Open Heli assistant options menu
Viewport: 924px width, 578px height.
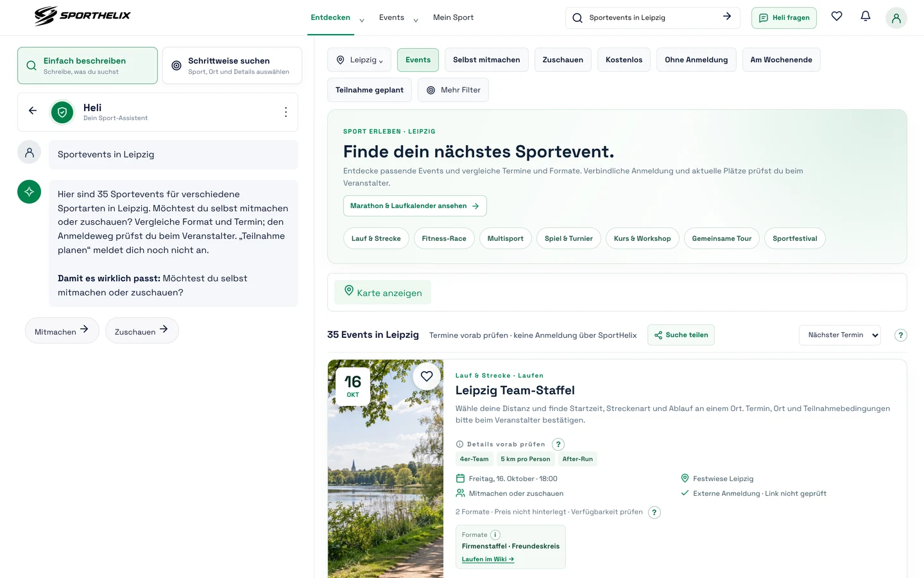pos(286,112)
